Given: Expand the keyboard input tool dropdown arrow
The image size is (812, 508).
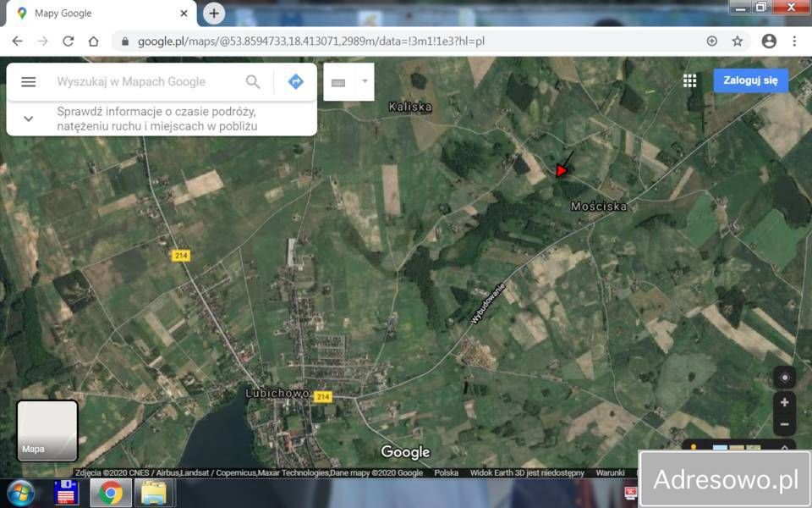Looking at the screenshot, I should tap(365, 81).
